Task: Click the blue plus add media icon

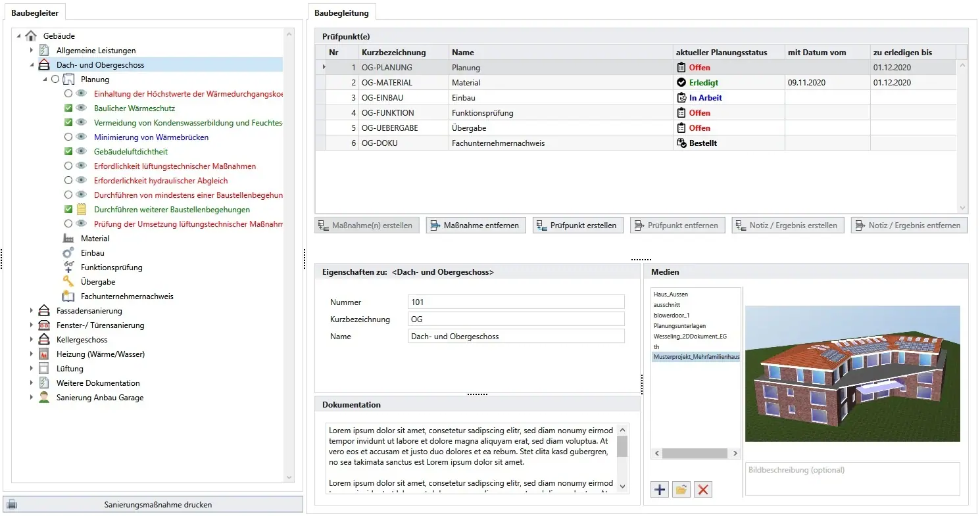Action: click(x=660, y=489)
